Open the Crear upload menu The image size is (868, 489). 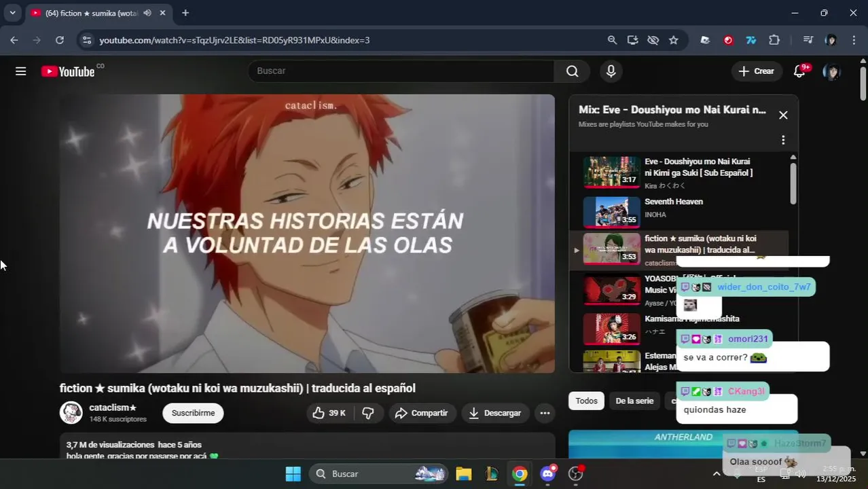(757, 71)
